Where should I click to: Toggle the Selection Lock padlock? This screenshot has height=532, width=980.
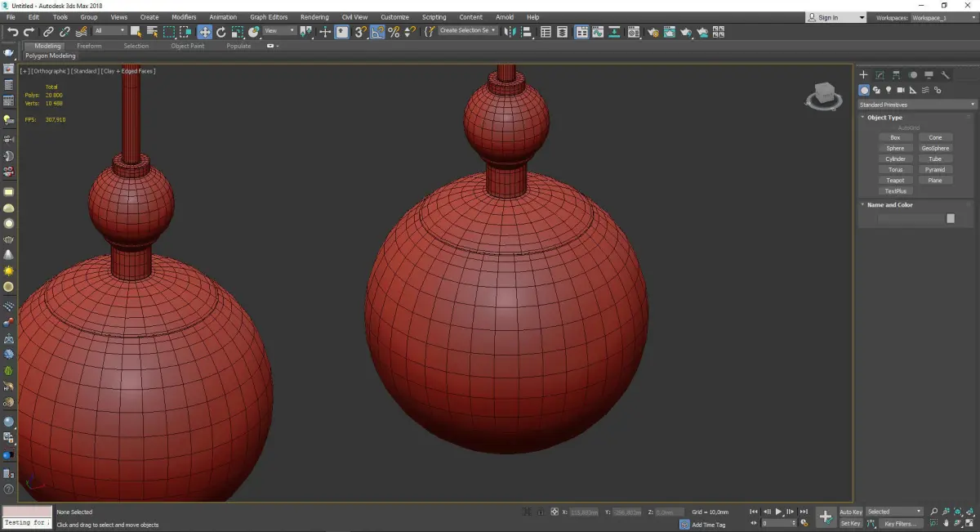click(540, 512)
